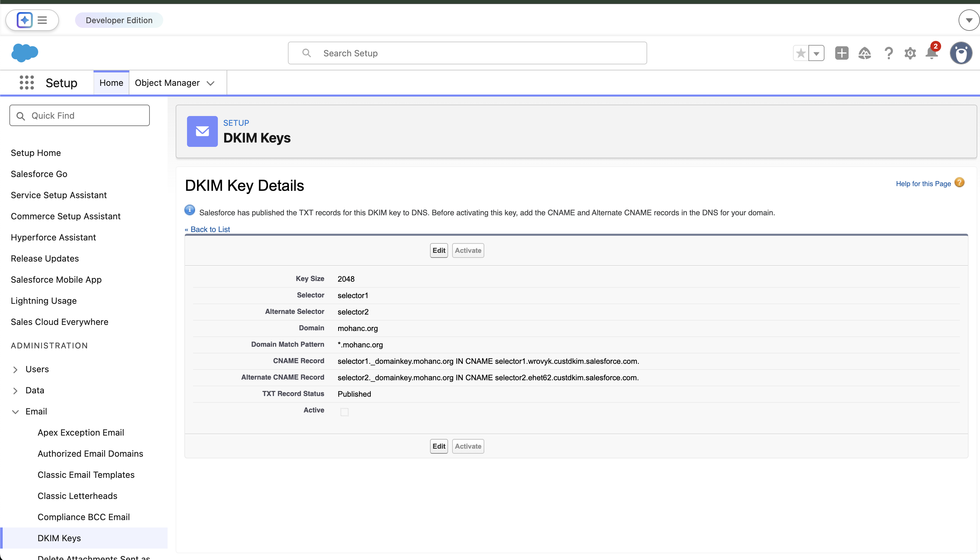This screenshot has height=560, width=980.
Task: Click the Published TXT Record Status
Action: [354, 394]
